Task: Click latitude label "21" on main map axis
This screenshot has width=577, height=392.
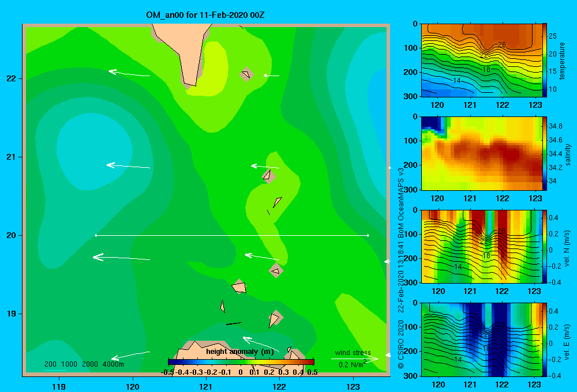Action: (12, 157)
